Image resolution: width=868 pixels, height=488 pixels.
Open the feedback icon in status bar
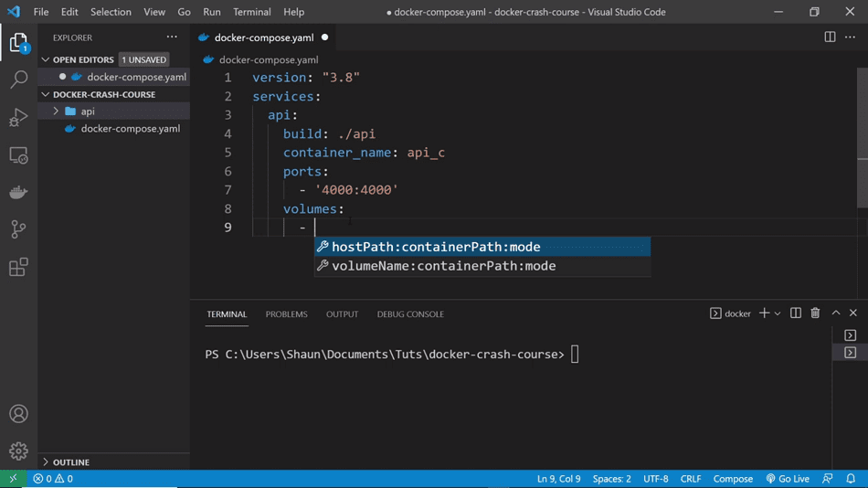828,479
